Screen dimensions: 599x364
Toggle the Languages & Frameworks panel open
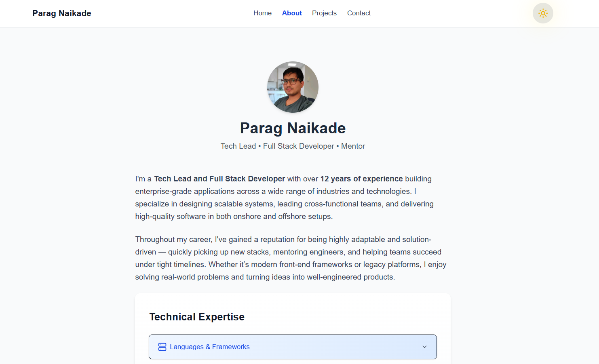[x=293, y=347]
